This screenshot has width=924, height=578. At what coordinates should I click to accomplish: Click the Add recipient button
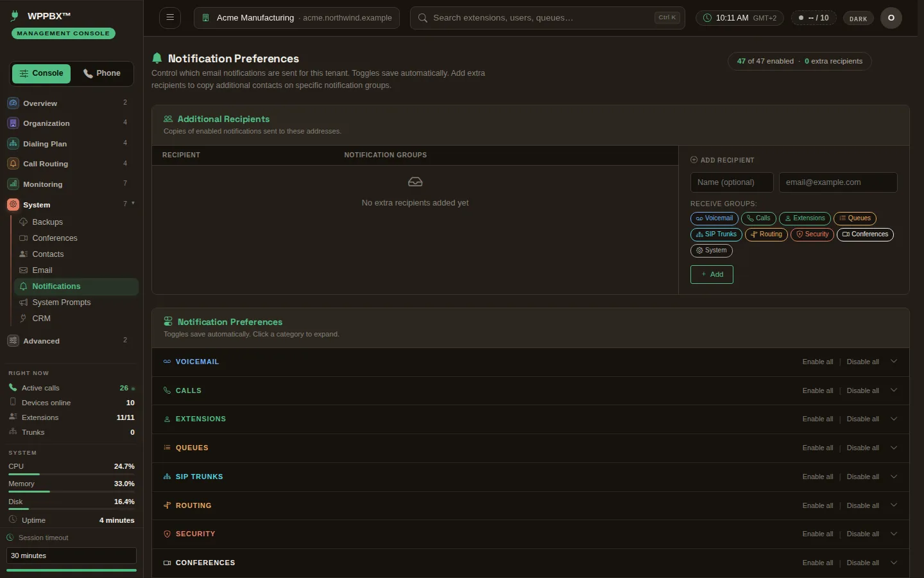(x=712, y=274)
